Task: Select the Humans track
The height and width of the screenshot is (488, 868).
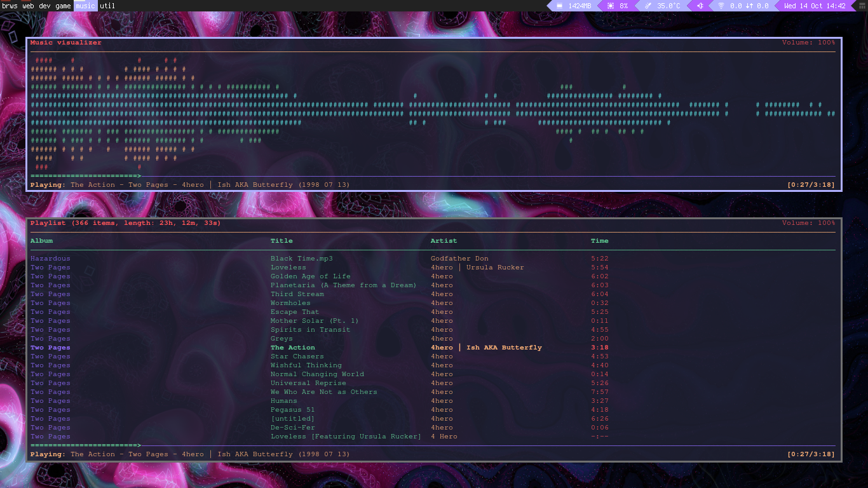Action: tap(283, 401)
